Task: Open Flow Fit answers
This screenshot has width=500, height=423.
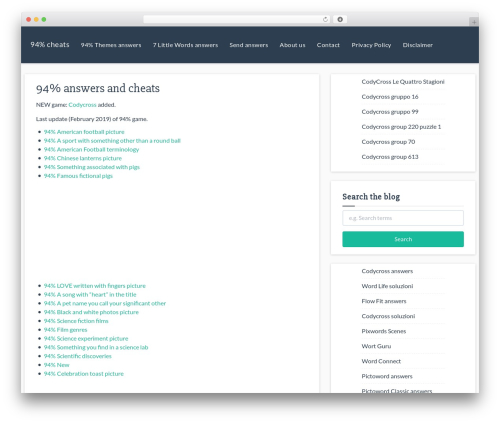Action: tap(384, 301)
